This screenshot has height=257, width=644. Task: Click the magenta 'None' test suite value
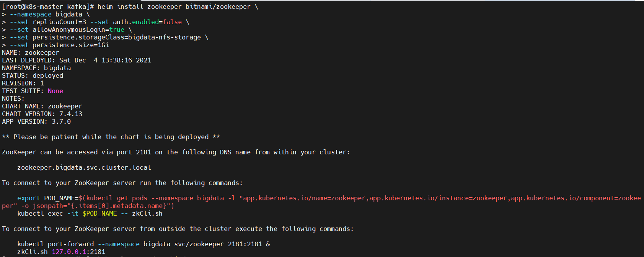pyautogui.click(x=55, y=91)
